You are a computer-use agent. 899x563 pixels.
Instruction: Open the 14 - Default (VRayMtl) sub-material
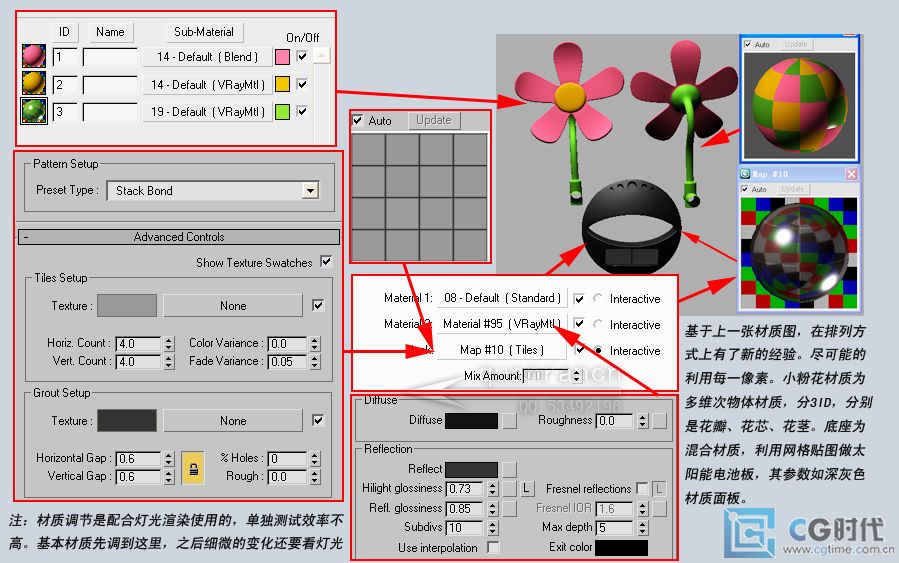(x=207, y=85)
